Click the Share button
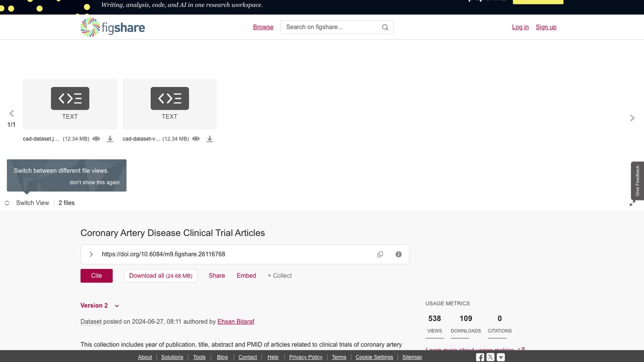 217,276
